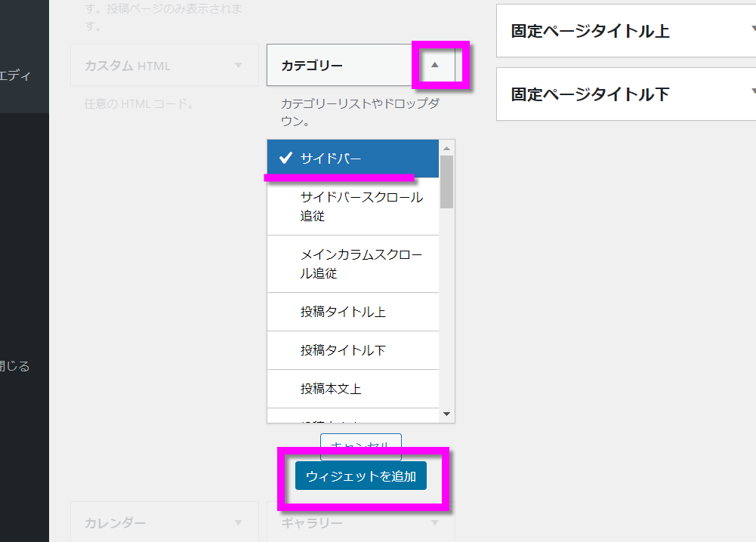Expand the 固定ページタイトル上 panel
The image size is (756, 542).
pos(751,31)
